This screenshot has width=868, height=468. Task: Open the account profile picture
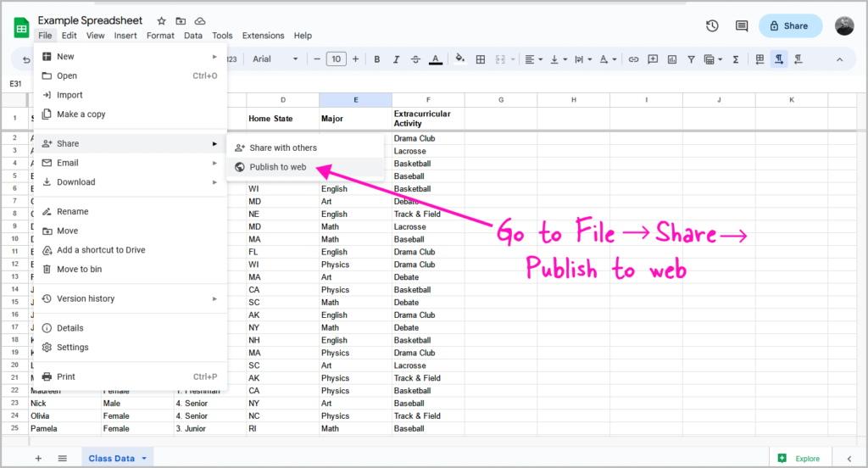844,25
